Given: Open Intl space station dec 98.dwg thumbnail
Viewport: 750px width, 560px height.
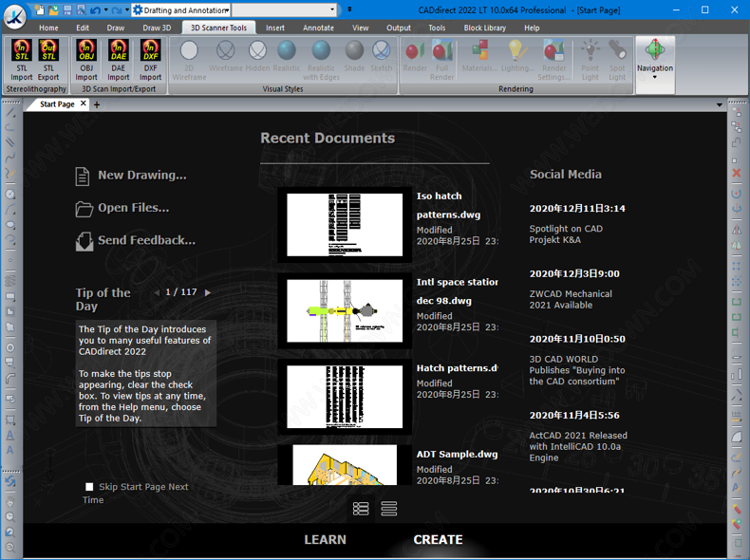Looking at the screenshot, I should (x=345, y=310).
